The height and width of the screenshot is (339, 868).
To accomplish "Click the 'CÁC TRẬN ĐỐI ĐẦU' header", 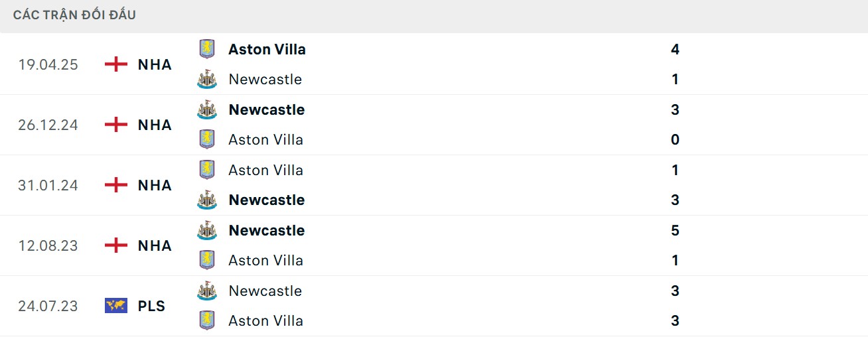I will [74, 15].
